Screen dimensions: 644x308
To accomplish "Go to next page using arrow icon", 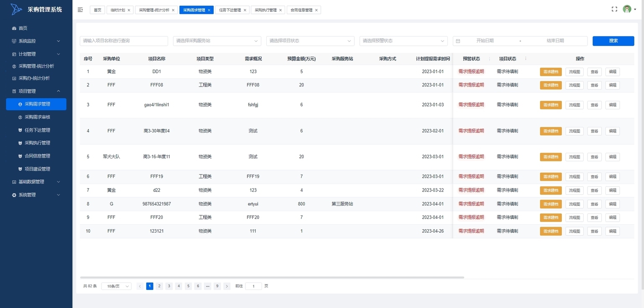I will (x=227, y=286).
